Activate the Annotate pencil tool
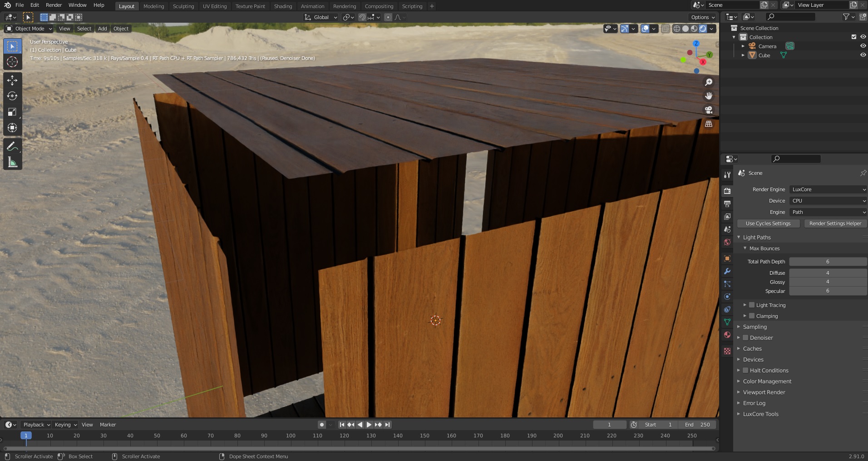The image size is (868, 461). coord(12,146)
